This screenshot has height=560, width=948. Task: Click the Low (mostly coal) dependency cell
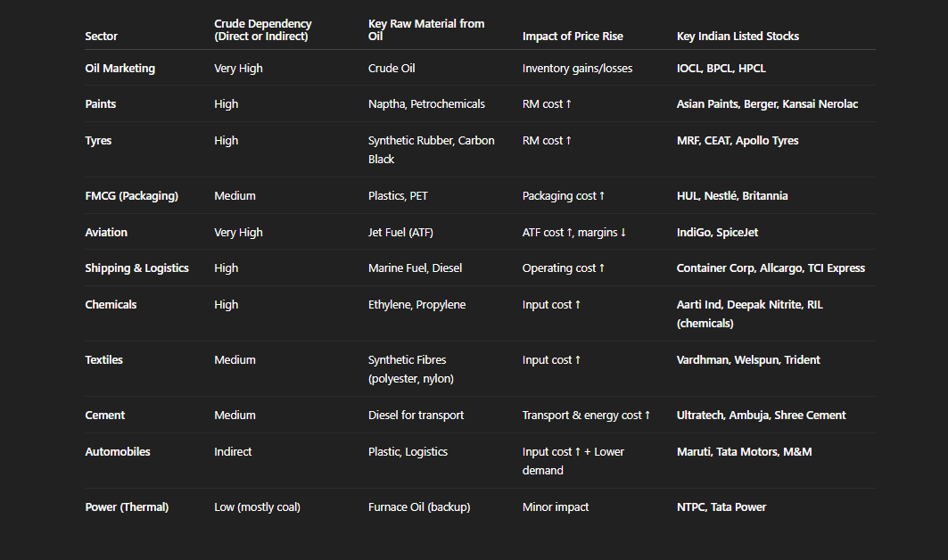pyautogui.click(x=257, y=507)
